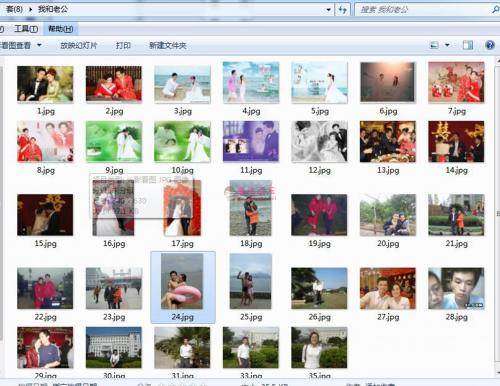Screen dimensions: 500x386
Task: Select thumbnail 27.jpg
Action: click(388, 288)
